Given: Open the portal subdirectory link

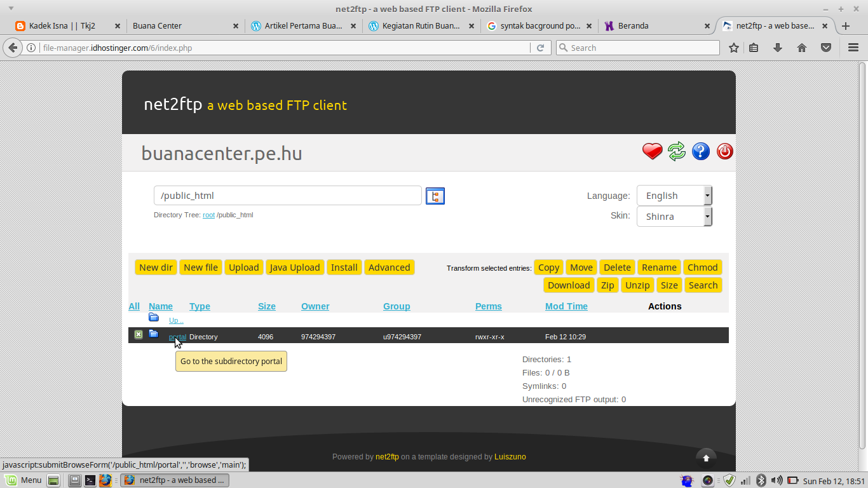Looking at the screenshot, I should (177, 337).
